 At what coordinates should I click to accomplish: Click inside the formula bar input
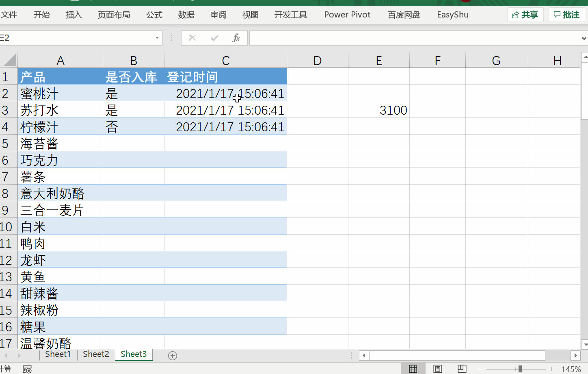pos(415,38)
